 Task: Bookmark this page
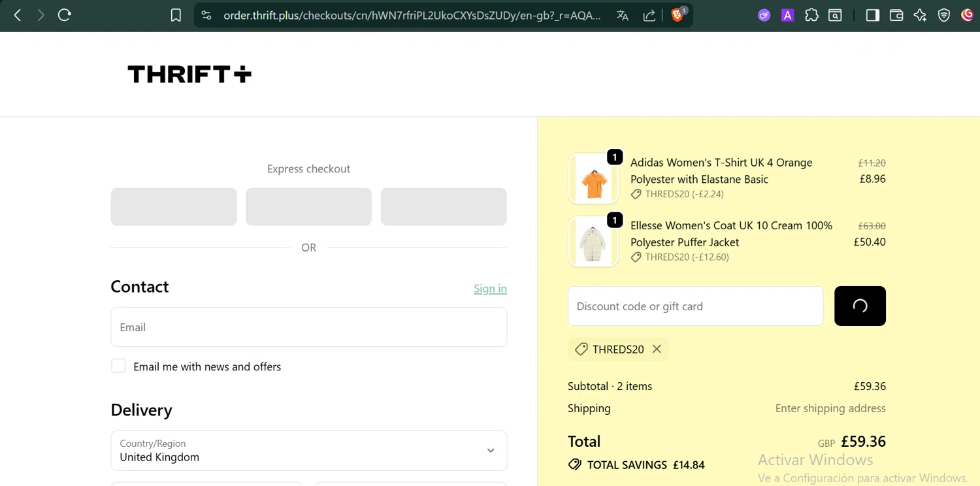click(176, 15)
